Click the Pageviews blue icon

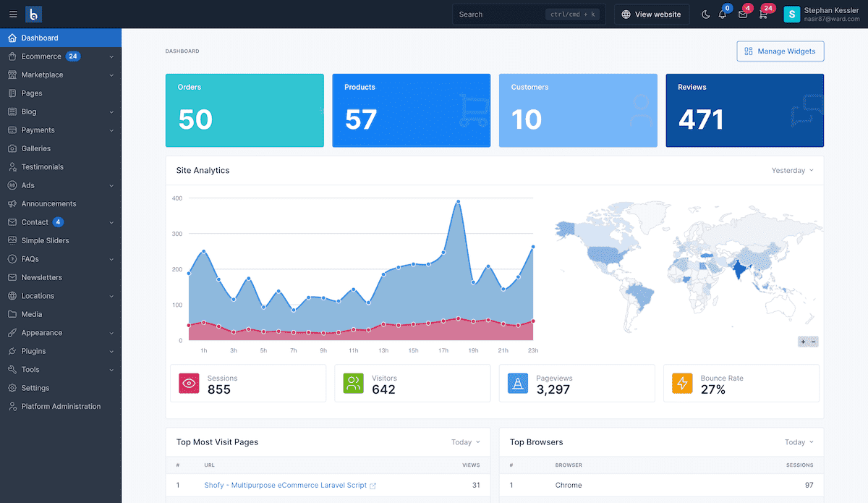point(518,384)
